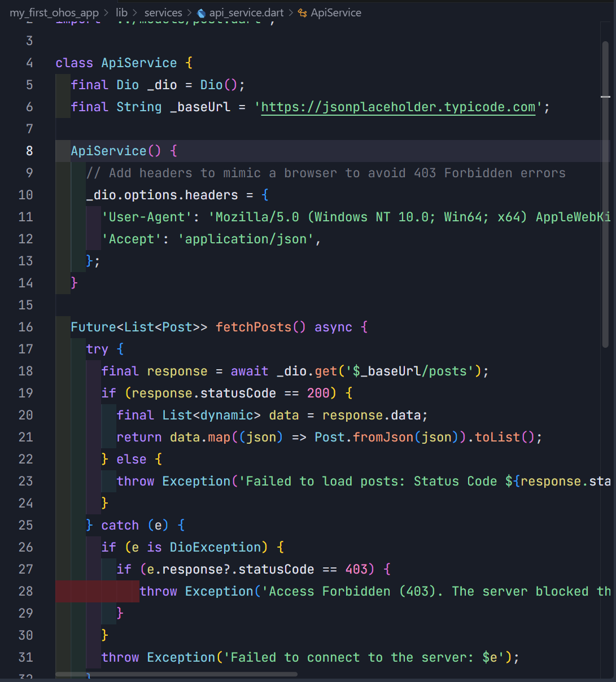The height and width of the screenshot is (682, 616).
Task: Click the '_dio' field name on line 5
Action: (x=162, y=85)
